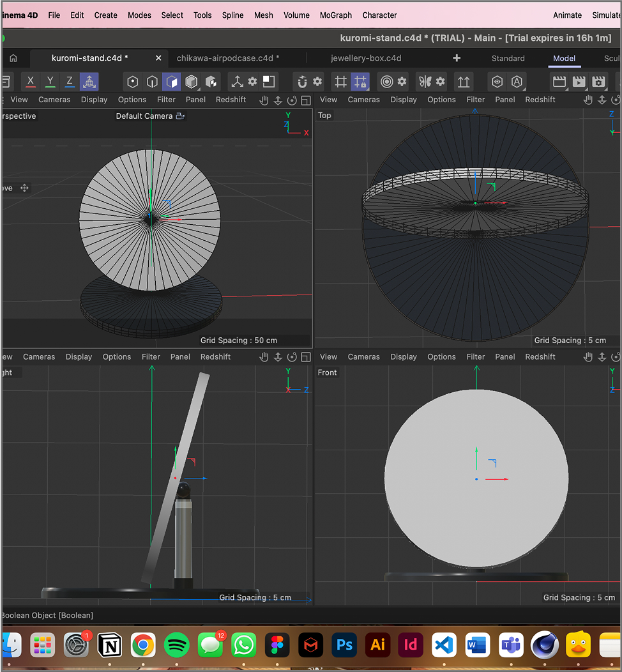Toggle the Y axis lock

coord(50,82)
